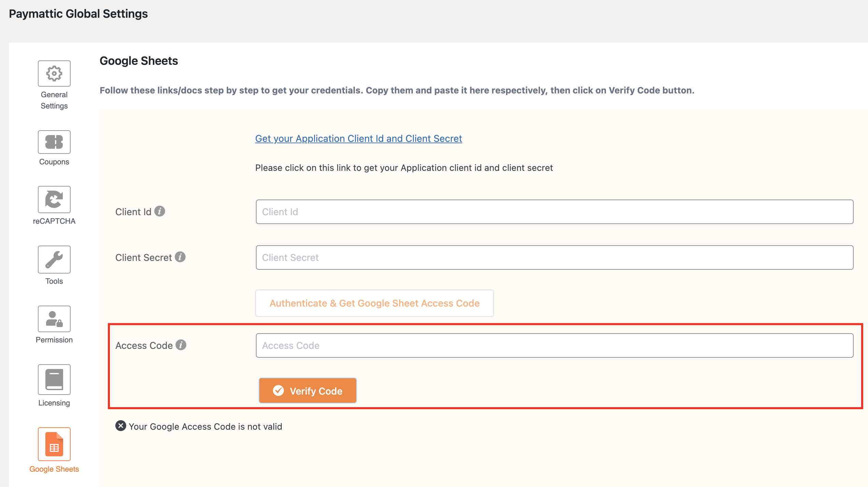Open the Coupons icon
Image resolution: width=868 pixels, height=487 pixels.
point(54,142)
